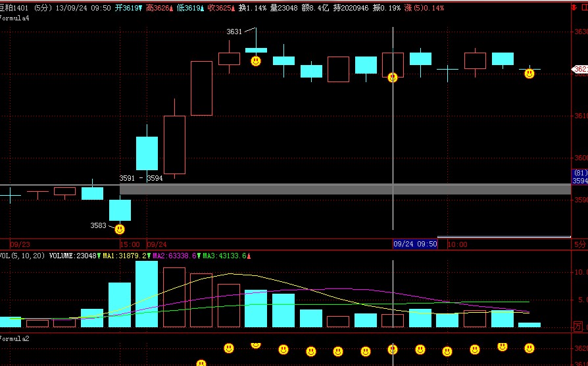Click the 15:00 label on time axis

pos(130,244)
